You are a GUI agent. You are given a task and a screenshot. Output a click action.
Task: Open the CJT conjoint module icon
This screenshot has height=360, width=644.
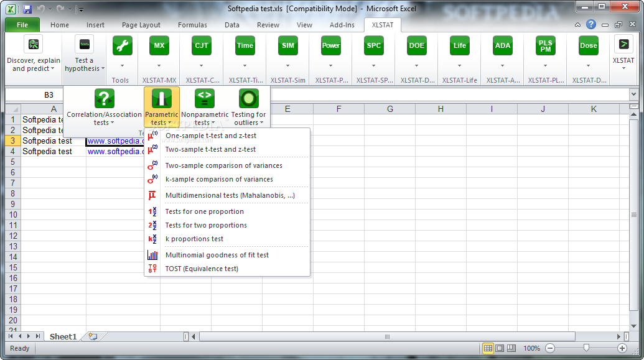201,45
